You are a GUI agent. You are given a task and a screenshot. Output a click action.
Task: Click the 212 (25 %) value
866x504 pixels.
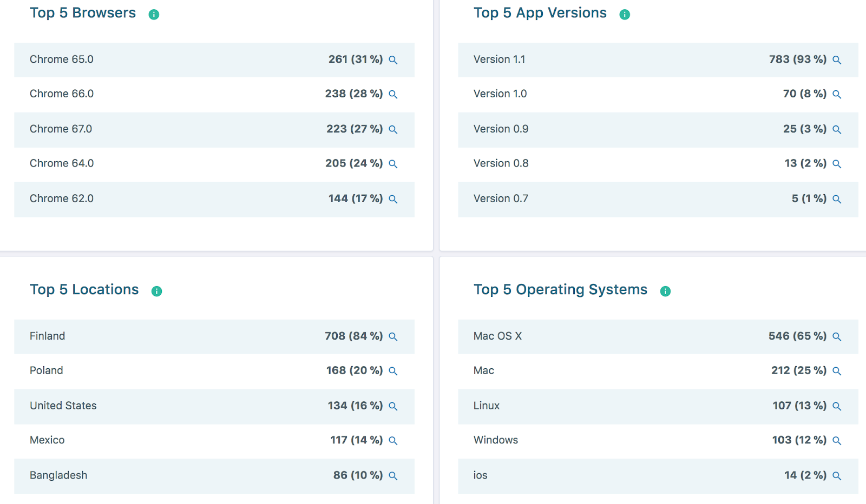[x=799, y=370]
